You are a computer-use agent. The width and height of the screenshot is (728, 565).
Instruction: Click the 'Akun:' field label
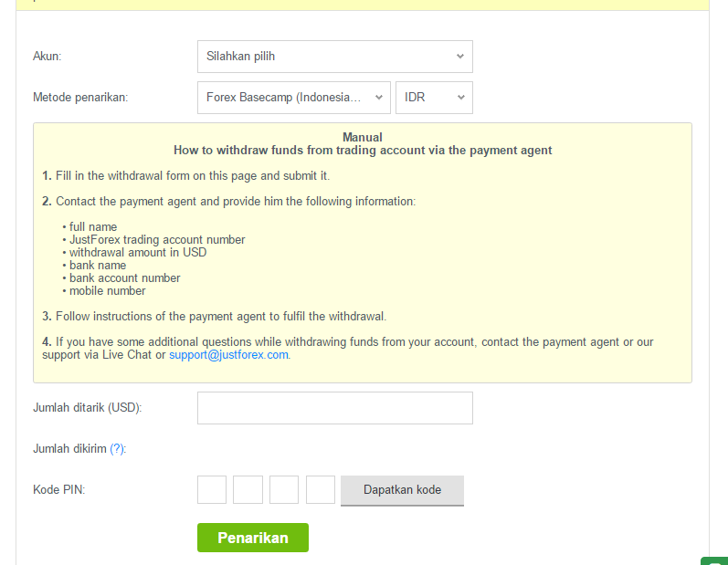pos(47,57)
